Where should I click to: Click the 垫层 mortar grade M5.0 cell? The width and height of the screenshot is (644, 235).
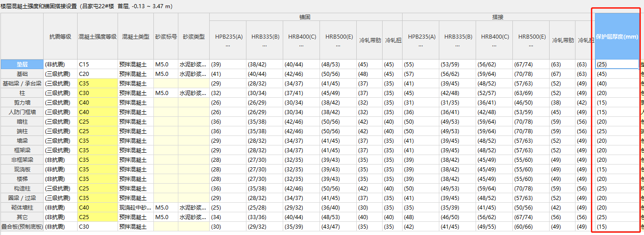(x=166, y=64)
